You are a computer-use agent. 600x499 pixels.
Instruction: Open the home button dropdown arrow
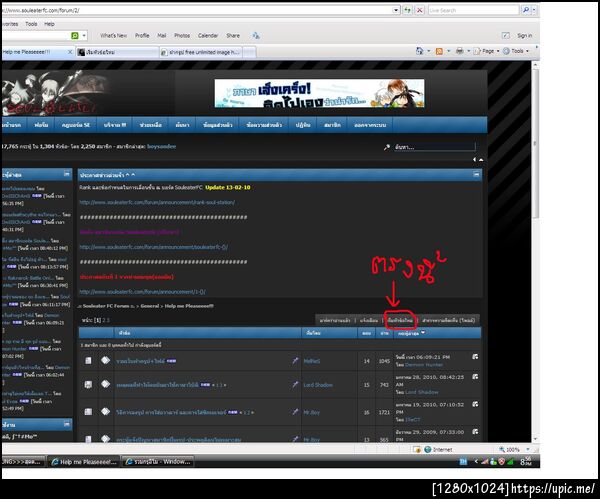pos(428,51)
